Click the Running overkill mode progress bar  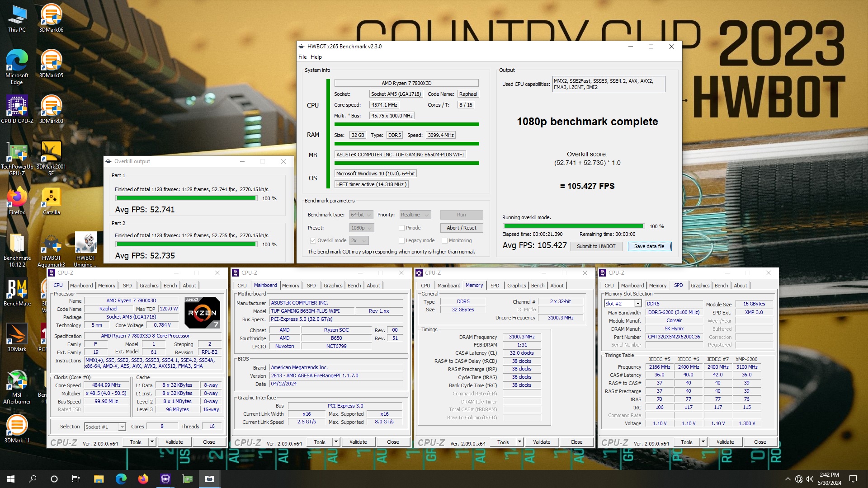click(573, 226)
